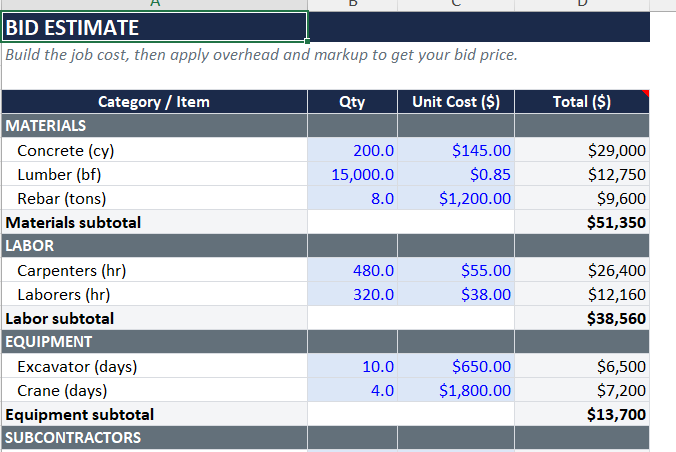
Task: Click the Rebar quantity cell 8.0
Action: pos(352,198)
